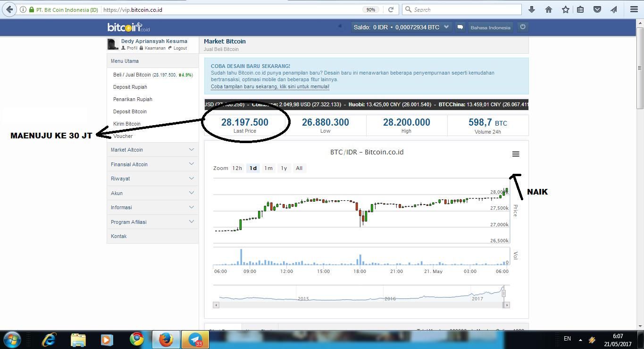Set chart zoom to All
The height and width of the screenshot is (349, 644).
click(x=299, y=168)
